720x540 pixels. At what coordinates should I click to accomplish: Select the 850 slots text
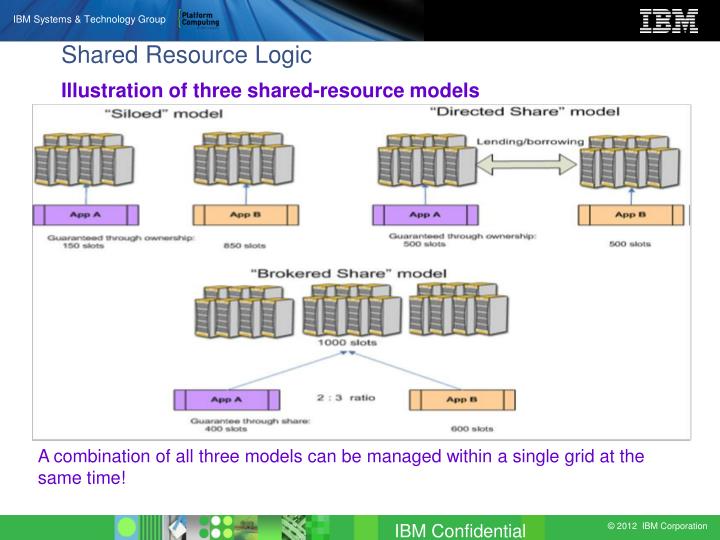245,246
